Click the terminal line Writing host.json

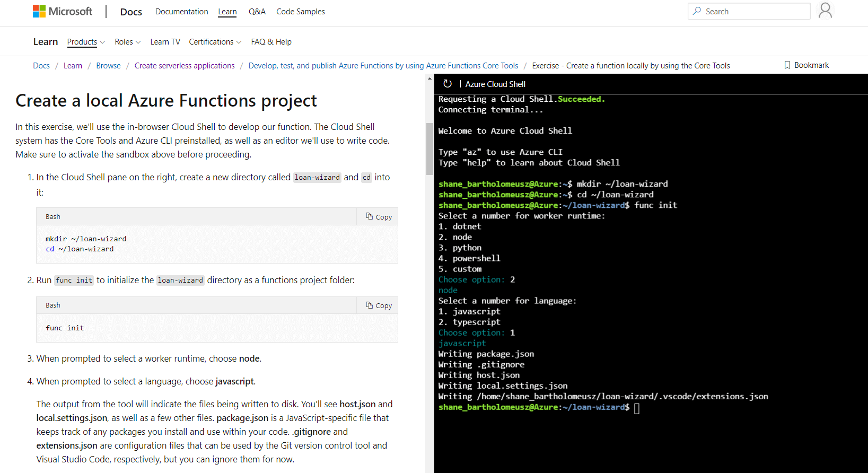tap(479, 375)
